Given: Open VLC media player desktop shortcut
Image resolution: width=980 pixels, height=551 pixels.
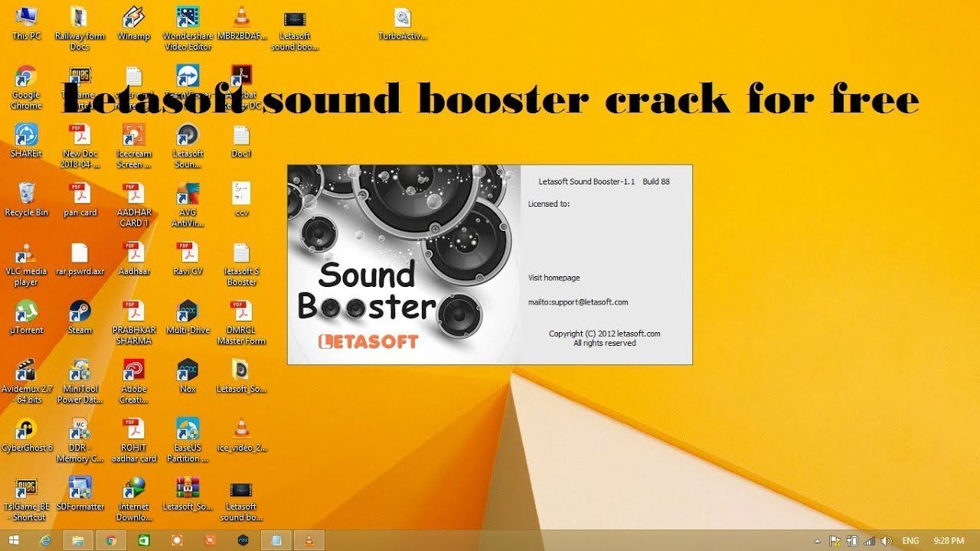Looking at the screenshot, I should [x=26, y=264].
